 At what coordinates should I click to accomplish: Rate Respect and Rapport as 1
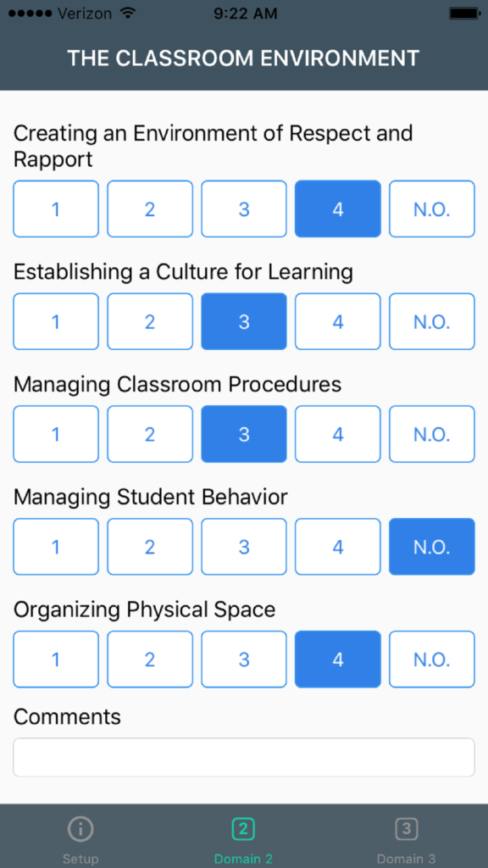coord(56,209)
